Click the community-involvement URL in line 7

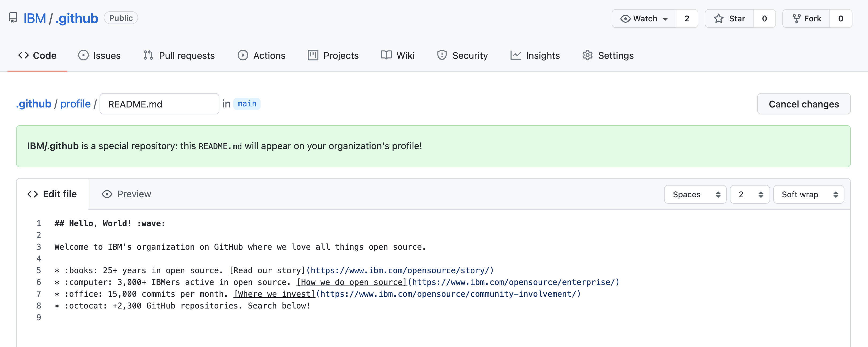pyautogui.click(x=448, y=294)
